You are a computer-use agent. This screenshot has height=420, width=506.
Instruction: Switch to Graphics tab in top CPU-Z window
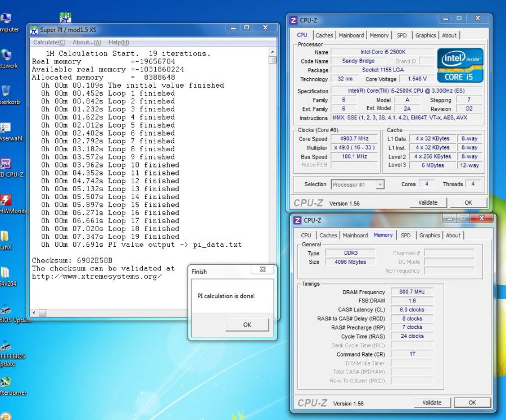point(426,35)
